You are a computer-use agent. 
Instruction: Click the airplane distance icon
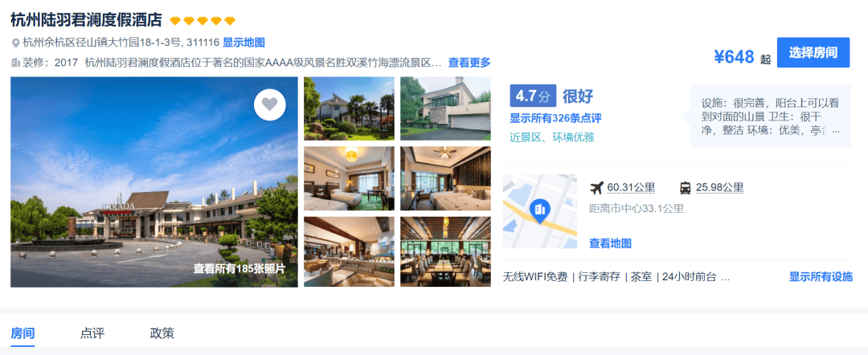point(596,188)
